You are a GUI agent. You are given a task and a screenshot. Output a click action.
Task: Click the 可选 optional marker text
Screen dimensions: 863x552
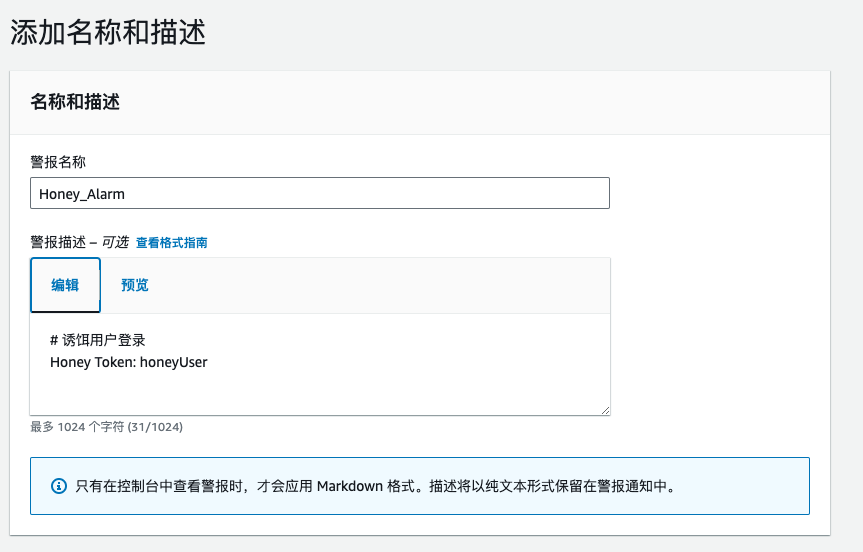point(115,243)
